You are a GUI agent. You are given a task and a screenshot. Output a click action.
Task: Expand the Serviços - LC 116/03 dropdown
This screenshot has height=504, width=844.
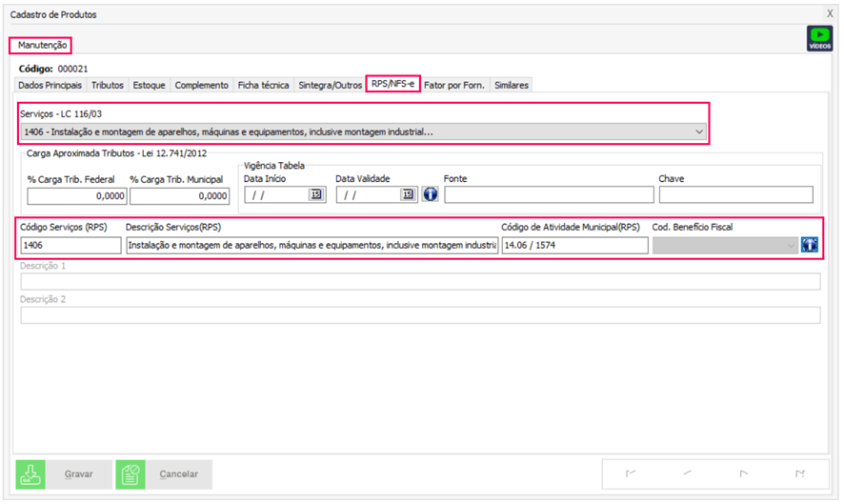[x=699, y=131]
